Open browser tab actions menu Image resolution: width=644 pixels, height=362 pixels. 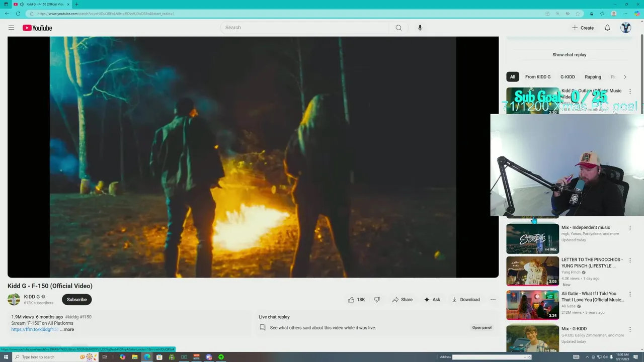6,4
